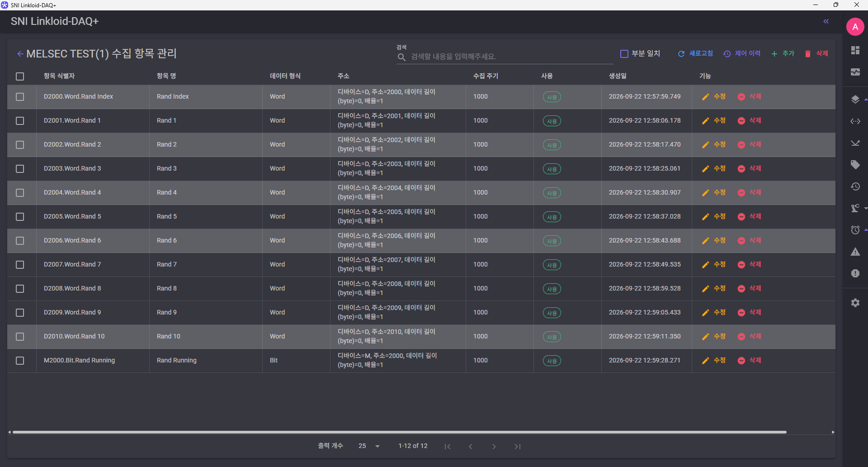
Task: Open 제어 이력 control history
Action: pyautogui.click(x=742, y=53)
